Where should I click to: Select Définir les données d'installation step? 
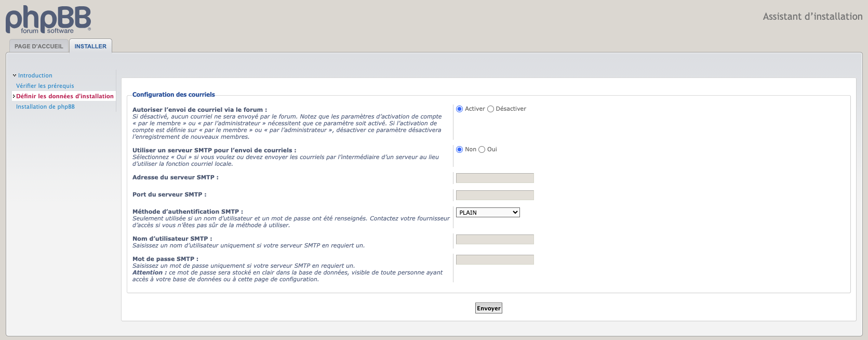pos(64,96)
